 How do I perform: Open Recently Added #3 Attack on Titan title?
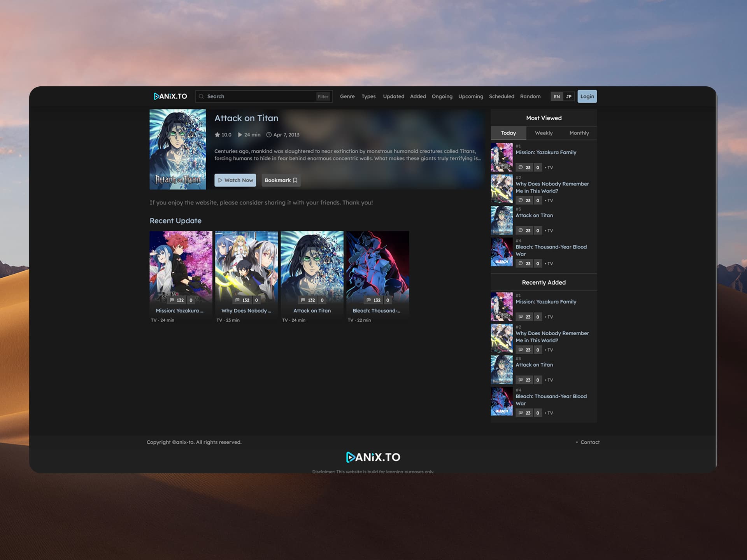[534, 365]
